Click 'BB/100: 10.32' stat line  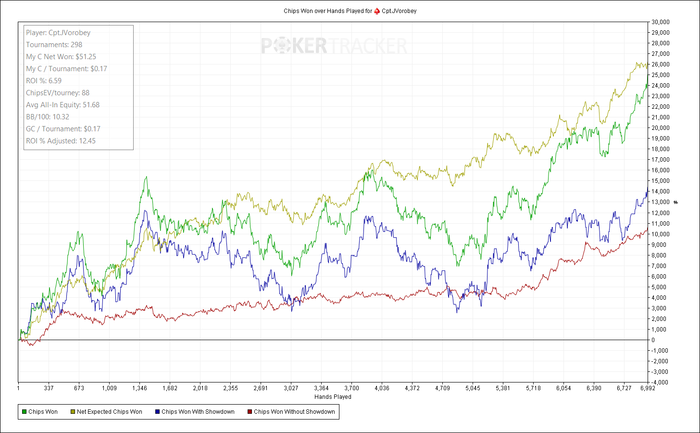[x=47, y=117]
